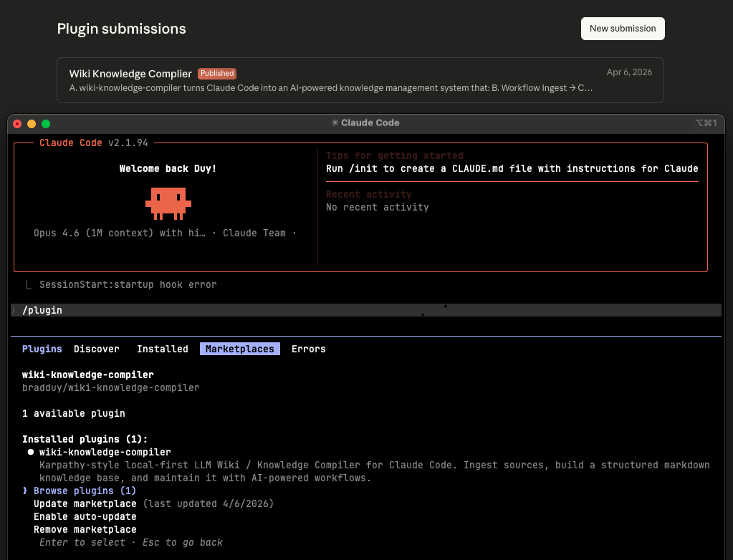Click the 'Run /init to create a CLAUDE.md' tip
This screenshot has height=560, width=733.
(512, 168)
